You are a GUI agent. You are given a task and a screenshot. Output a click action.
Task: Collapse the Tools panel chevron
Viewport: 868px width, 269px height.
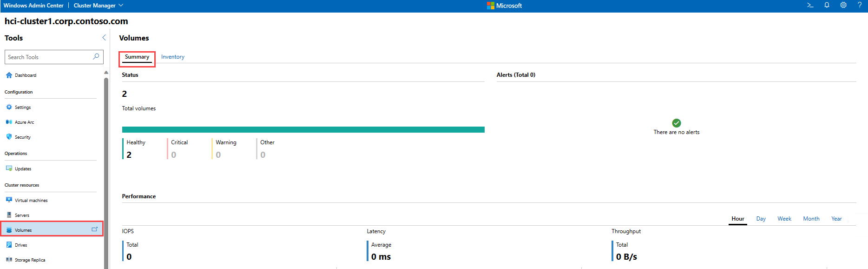tap(104, 38)
